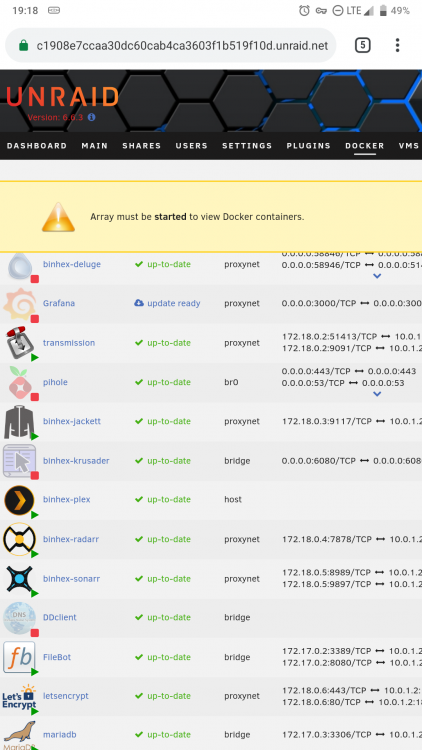This screenshot has width=422, height=750.
Task: Click the Grafana swirl icon
Action: 19,304
